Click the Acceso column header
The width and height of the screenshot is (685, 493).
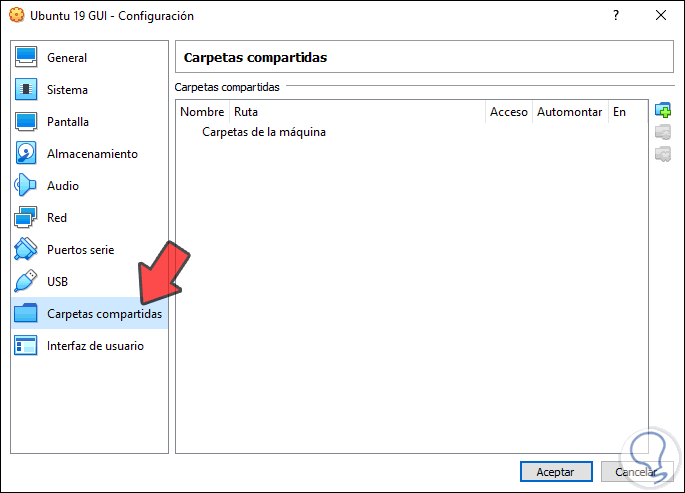tap(508, 112)
